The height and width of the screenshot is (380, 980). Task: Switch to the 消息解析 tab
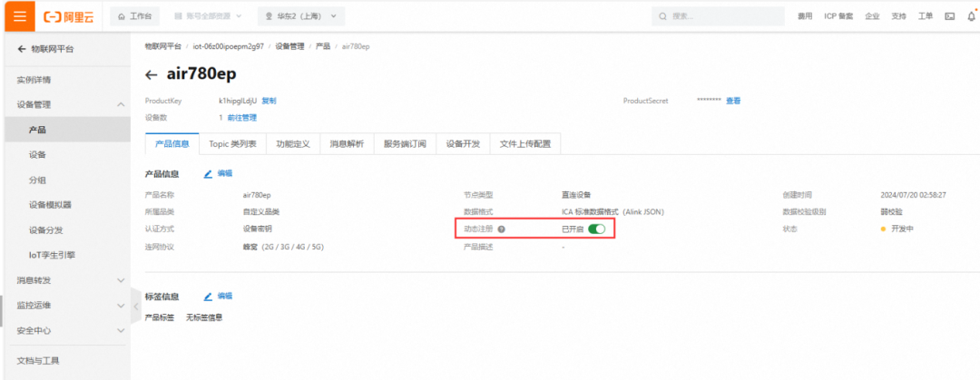coord(347,144)
